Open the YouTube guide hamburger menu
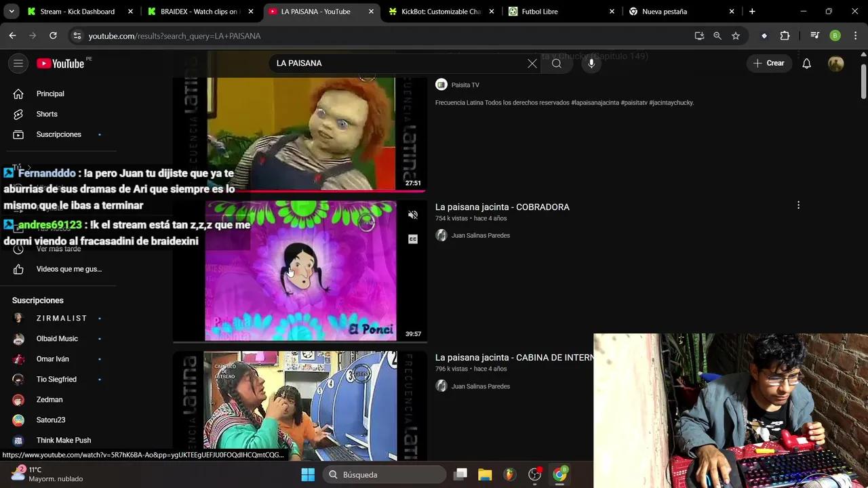Image resolution: width=868 pixels, height=488 pixels. tap(18, 63)
